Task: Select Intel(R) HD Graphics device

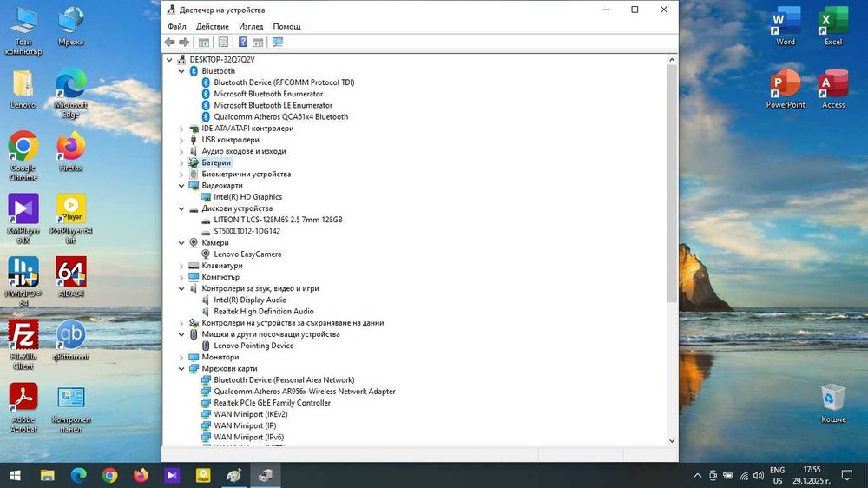Action: click(x=247, y=196)
